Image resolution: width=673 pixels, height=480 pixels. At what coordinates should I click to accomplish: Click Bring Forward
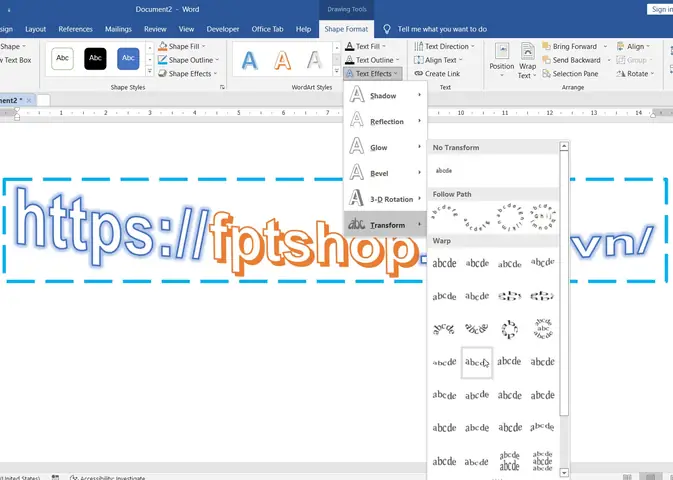coord(570,46)
